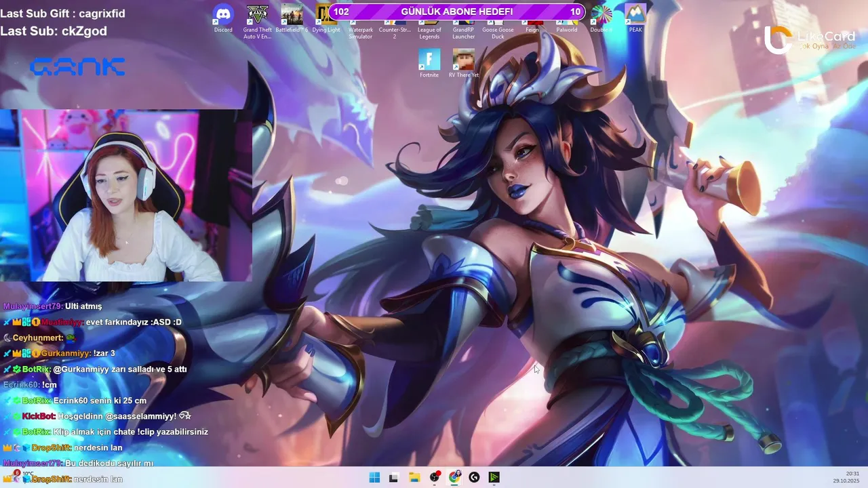The height and width of the screenshot is (488, 868).
Task: Click KickBot's Hoşgeldinn welcome message
Action: (x=97, y=416)
